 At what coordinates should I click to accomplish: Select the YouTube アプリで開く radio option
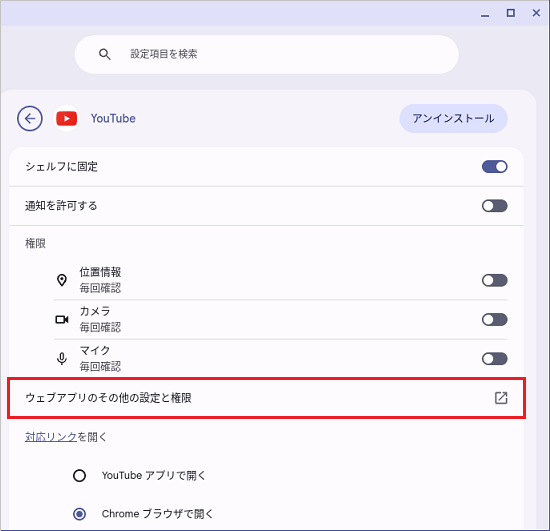pyautogui.click(x=79, y=476)
